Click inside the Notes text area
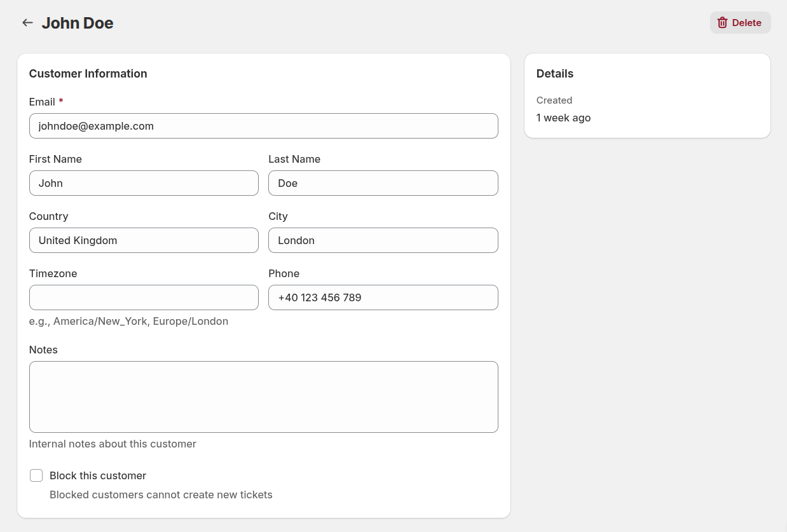This screenshot has width=787, height=532. pos(263,397)
